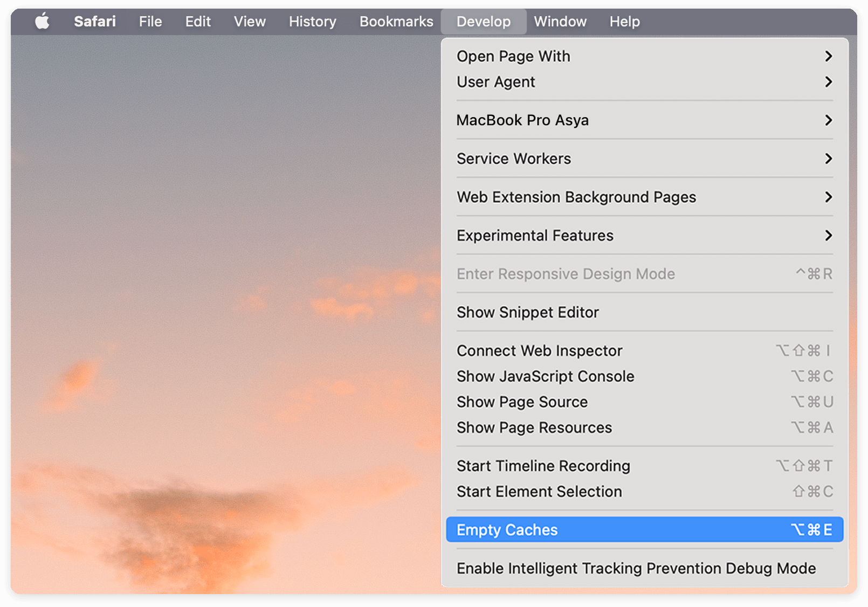
Task: Select Show Page Resources
Action: coord(645,427)
